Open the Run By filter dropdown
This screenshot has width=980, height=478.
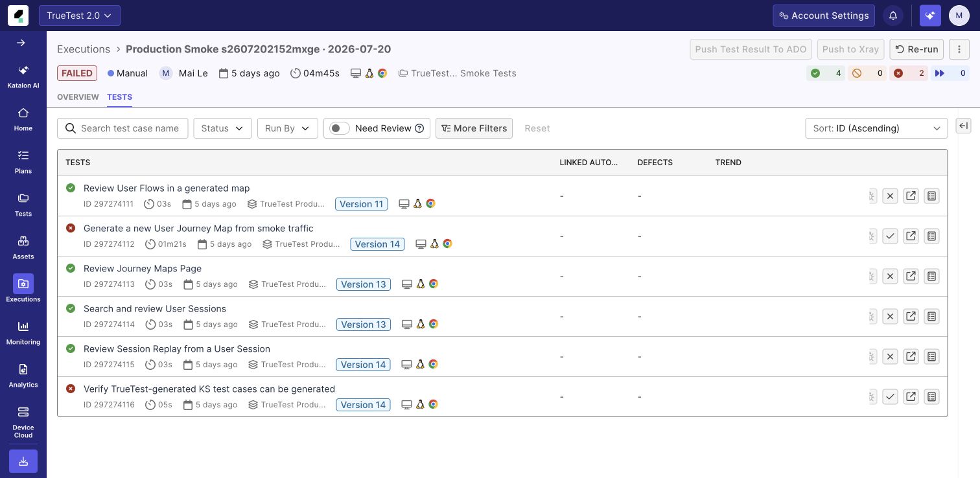pos(288,128)
